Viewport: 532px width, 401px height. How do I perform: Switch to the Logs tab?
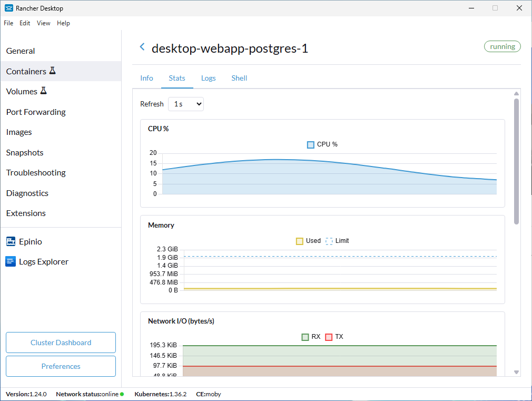(x=208, y=78)
